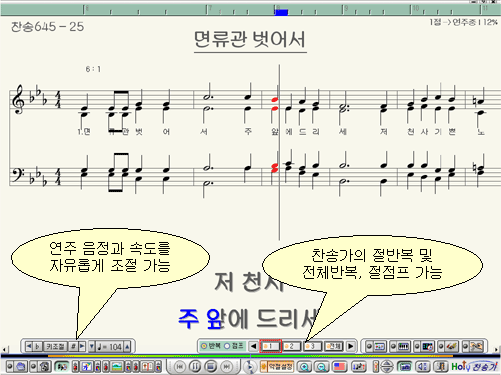Click the hands conductor icon

coord(477,347)
